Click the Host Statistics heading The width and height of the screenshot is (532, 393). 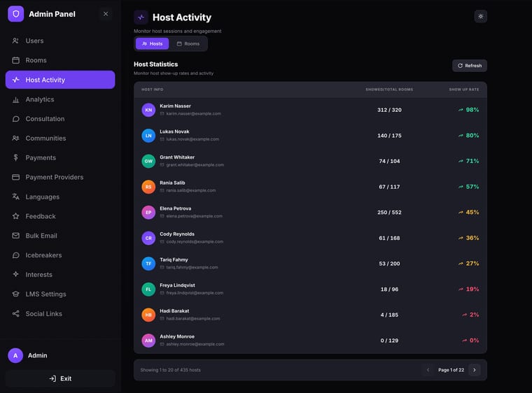tap(155, 64)
